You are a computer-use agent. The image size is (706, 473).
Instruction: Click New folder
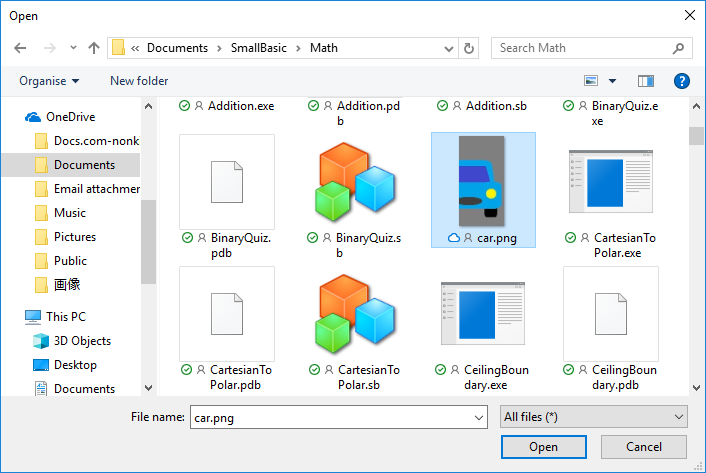pyautogui.click(x=139, y=81)
